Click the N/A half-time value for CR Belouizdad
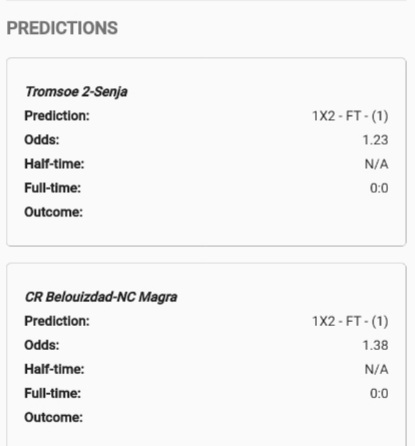This screenshot has width=415, height=446. pyautogui.click(x=377, y=369)
